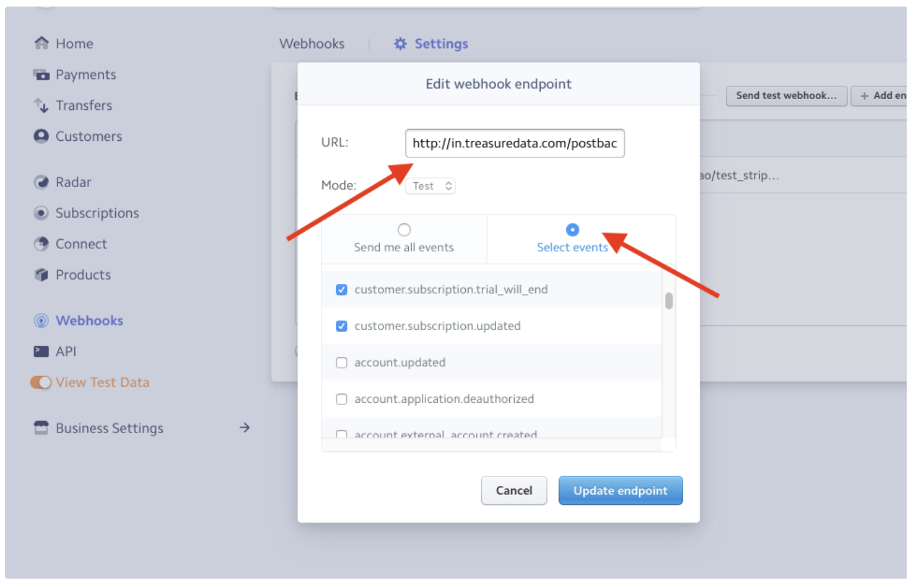Go to API in the sidebar
Screen dimensions: 915x588
point(65,352)
